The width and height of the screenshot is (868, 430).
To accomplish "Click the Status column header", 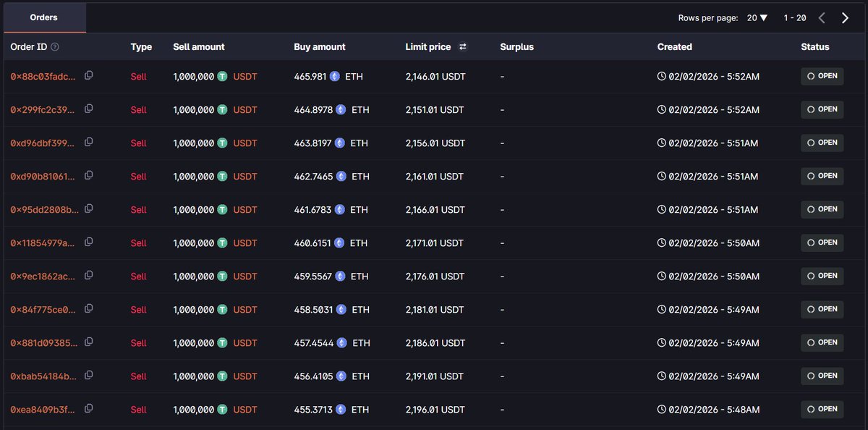I will pos(814,47).
